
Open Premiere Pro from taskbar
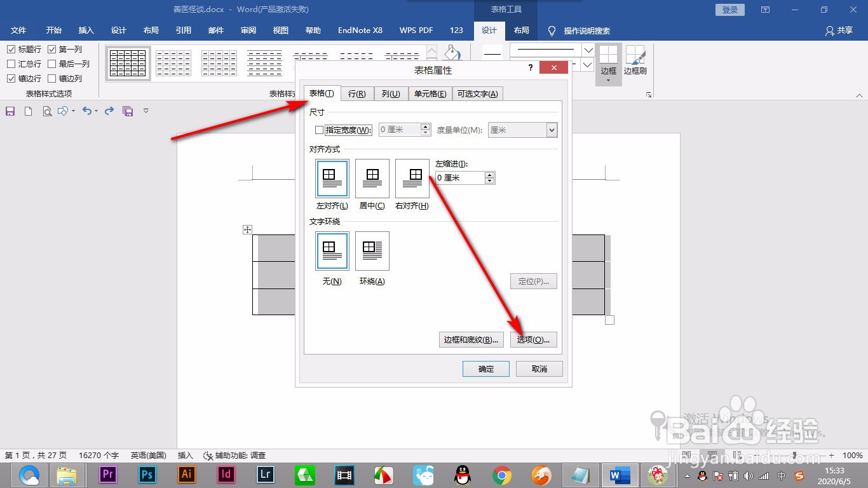108,475
